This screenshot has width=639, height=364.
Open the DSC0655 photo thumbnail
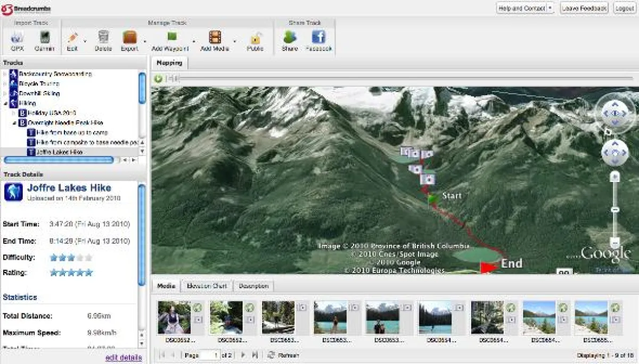coord(592,318)
